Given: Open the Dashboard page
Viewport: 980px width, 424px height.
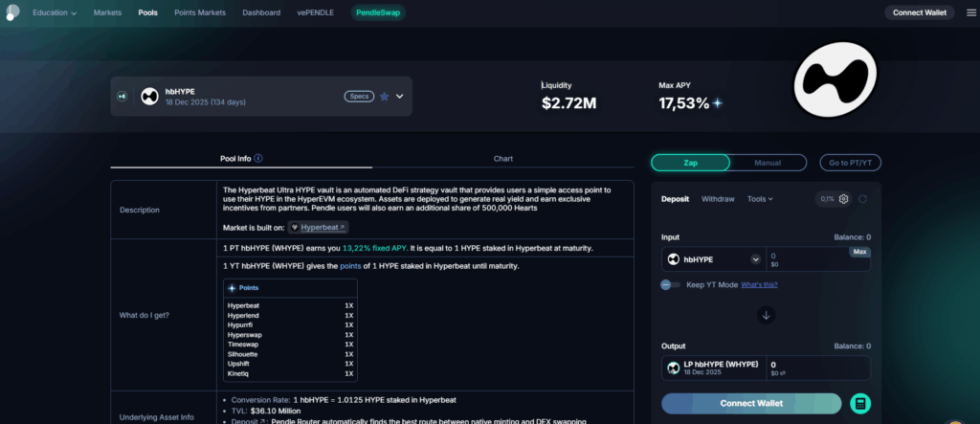Looking at the screenshot, I should (x=261, y=12).
